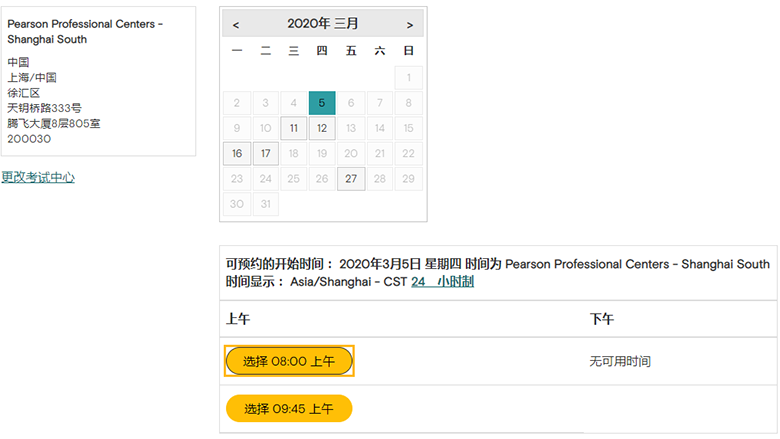Select March 5 in the calendar
This screenshot has width=780, height=439.
tap(322, 103)
